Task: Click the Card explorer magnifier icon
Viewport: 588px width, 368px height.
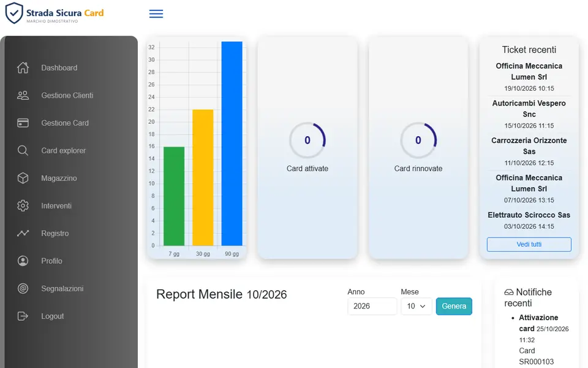Action: (x=23, y=151)
